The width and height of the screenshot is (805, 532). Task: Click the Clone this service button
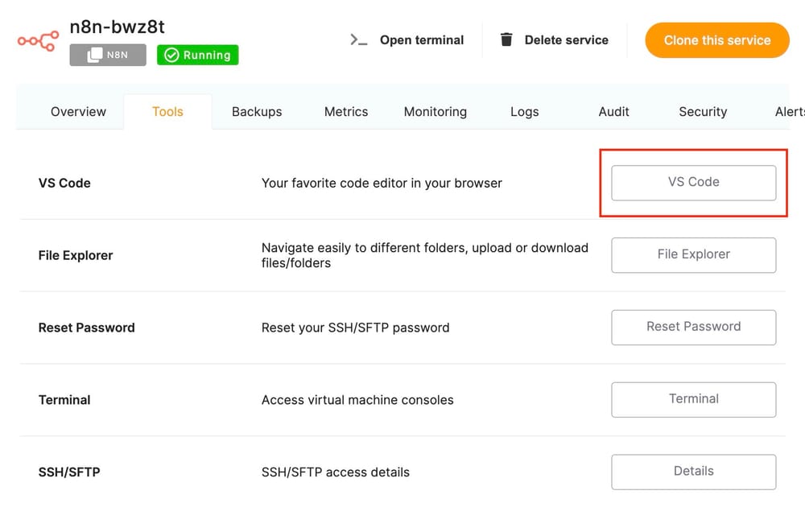[x=716, y=39]
